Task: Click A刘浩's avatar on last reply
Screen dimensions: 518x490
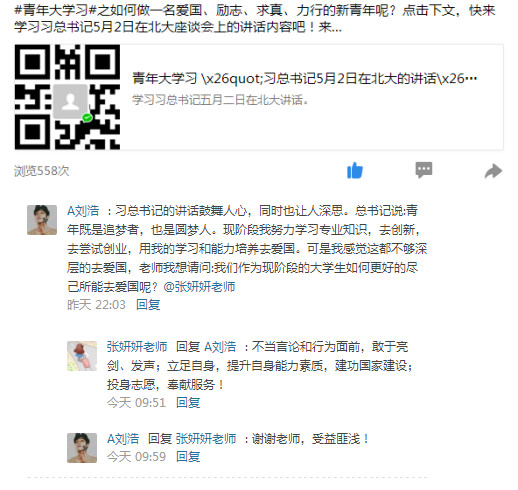Action: pyautogui.click(x=82, y=448)
